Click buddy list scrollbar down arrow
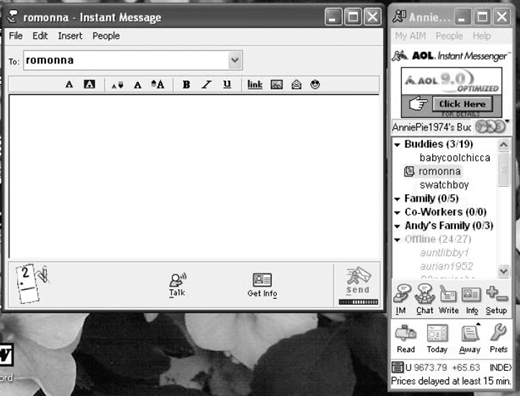This screenshot has width=520, height=396. pyautogui.click(x=503, y=271)
